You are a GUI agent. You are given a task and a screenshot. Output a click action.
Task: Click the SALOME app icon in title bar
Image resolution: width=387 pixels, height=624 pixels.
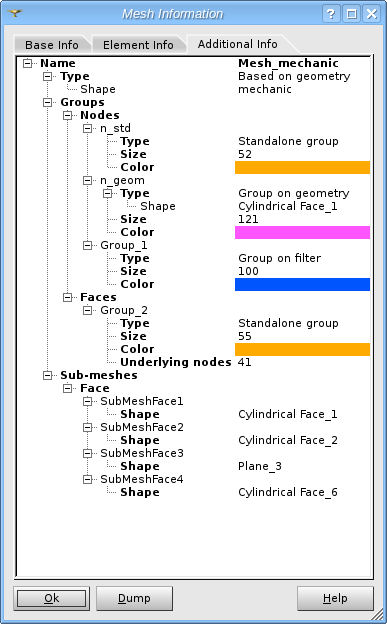coord(15,14)
